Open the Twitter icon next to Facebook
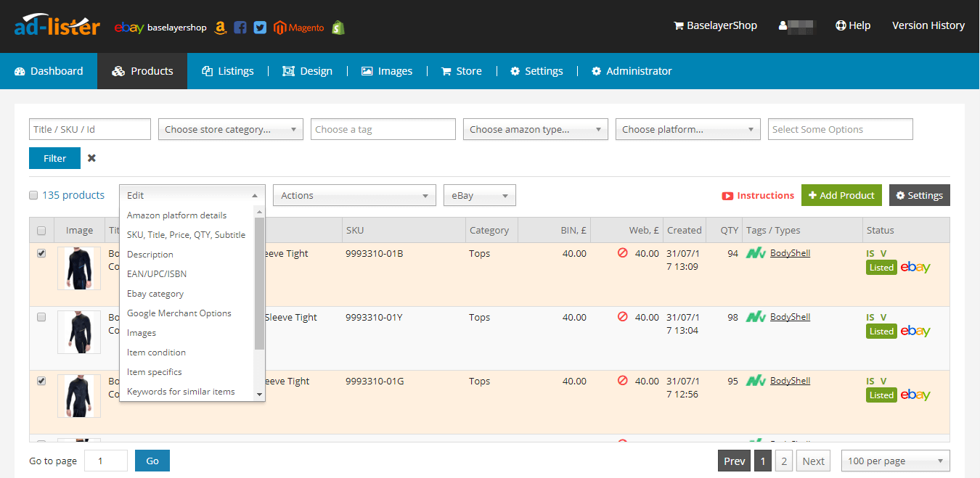Screen dimensions: 980x478 pyautogui.click(x=260, y=27)
